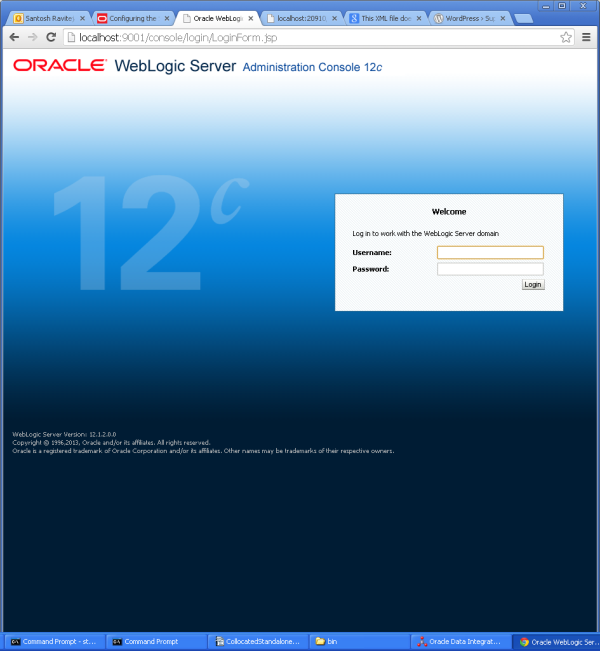Open the bin folder taskbar item
This screenshot has width=600, height=651.
click(355, 641)
